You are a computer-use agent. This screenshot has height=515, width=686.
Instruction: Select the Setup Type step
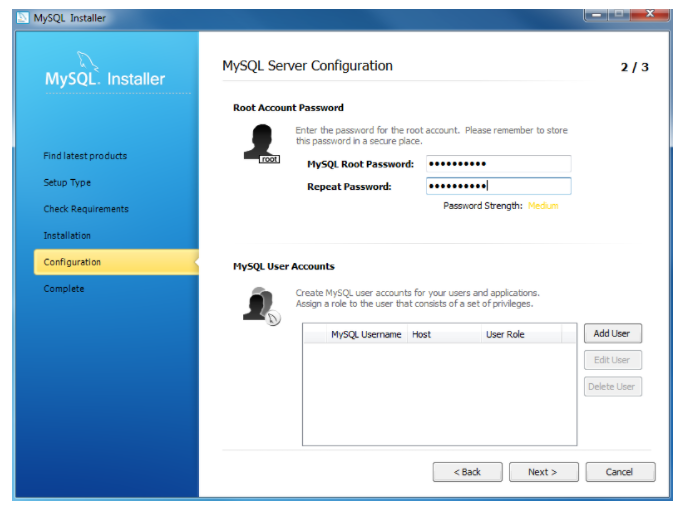67,182
